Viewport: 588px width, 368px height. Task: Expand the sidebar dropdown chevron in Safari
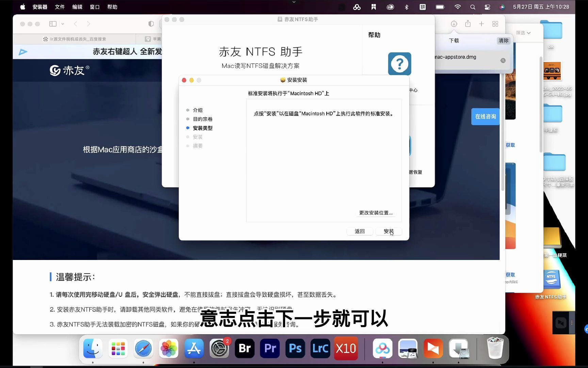[x=63, y=24]
